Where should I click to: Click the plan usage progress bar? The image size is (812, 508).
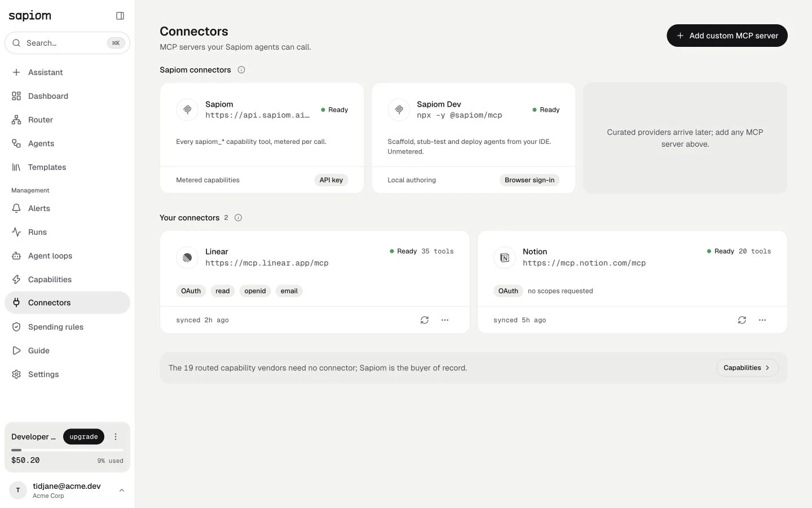pos(67,450)
